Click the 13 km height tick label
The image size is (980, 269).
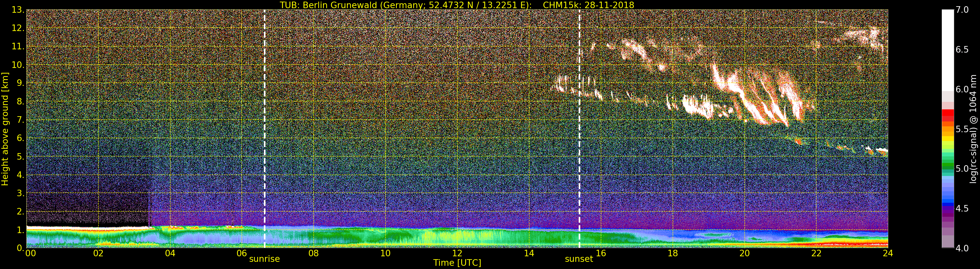tap(17, 10)
